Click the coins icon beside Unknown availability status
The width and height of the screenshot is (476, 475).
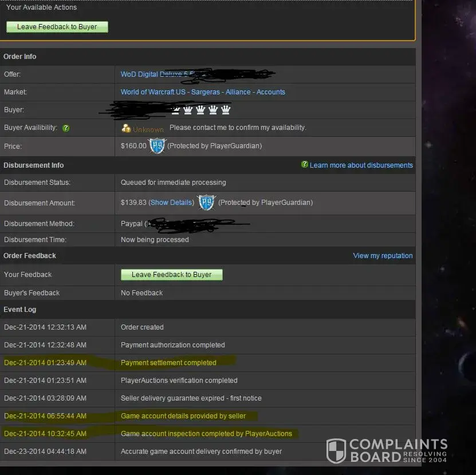126,129
